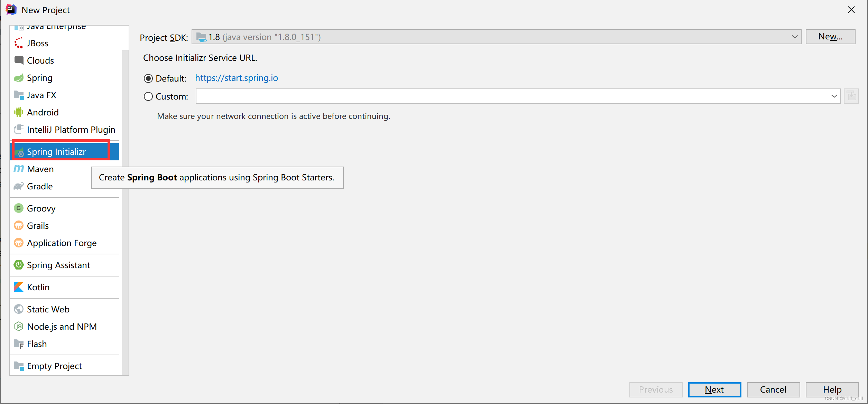This screenshot has width=868, height=404.
Task: Click the Maven m icon
Action: click(19, 169)
